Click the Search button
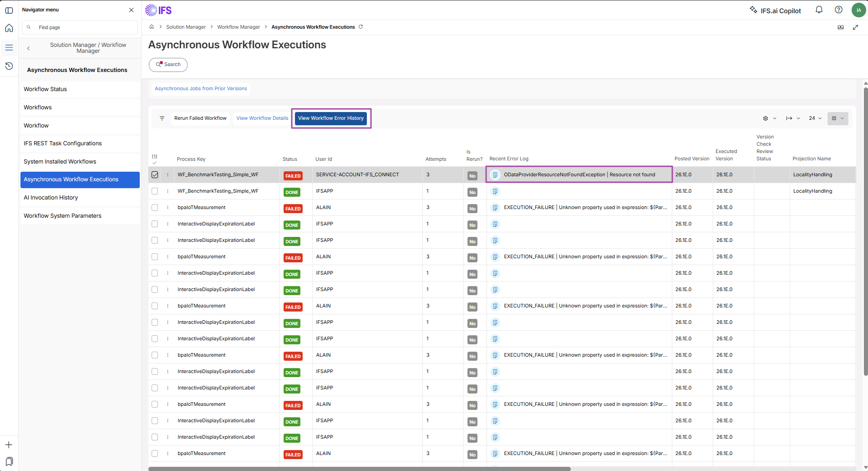The image size is (868, 471). 168,65
